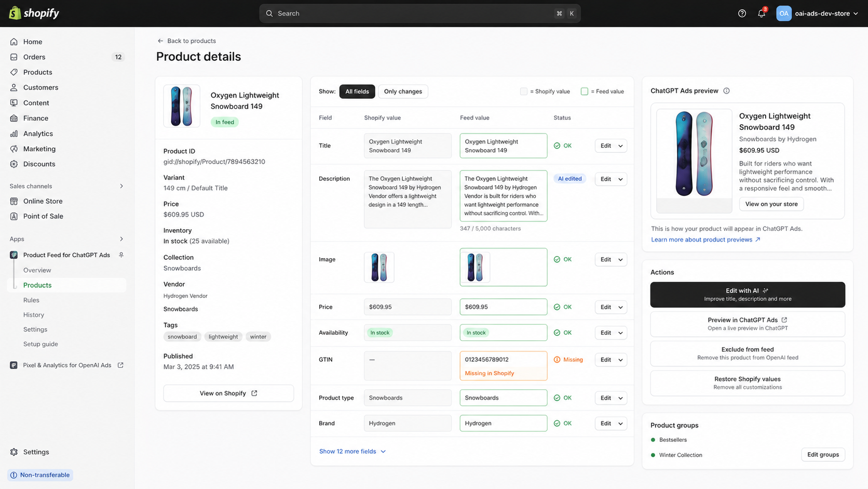Click Exclude from feed button
The height and width of the screenshot is (489, 868).
pos(748,353)
